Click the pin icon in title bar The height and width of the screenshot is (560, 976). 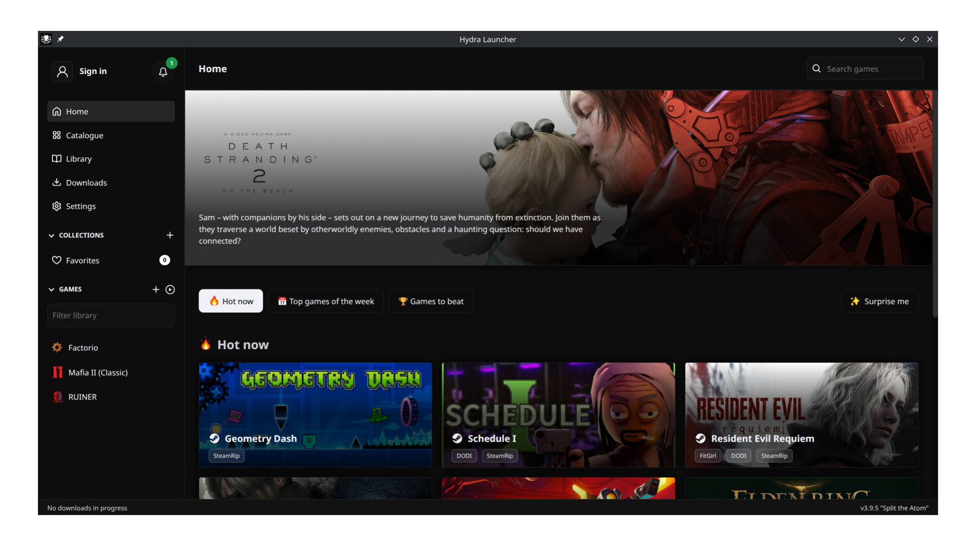pyautogui.click(x=60, y=39)
